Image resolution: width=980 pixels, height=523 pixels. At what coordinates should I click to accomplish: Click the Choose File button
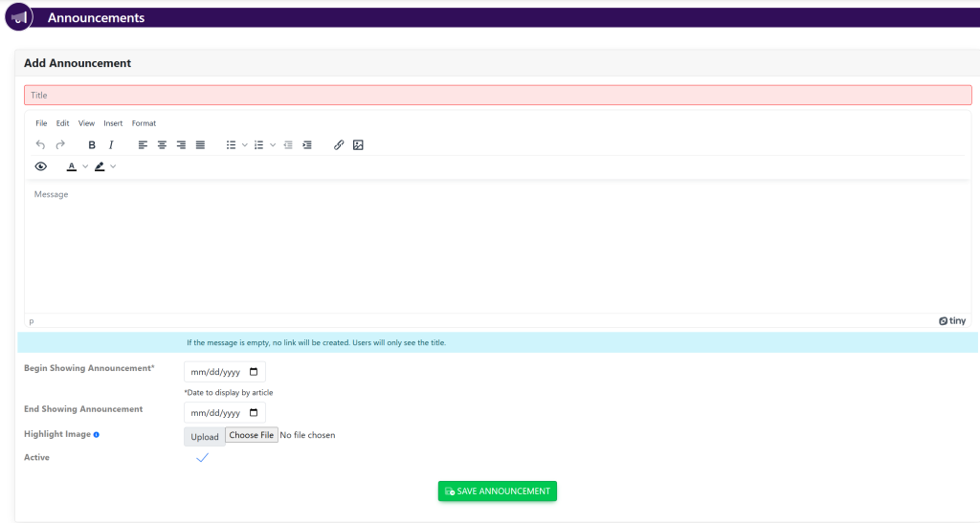252,435
